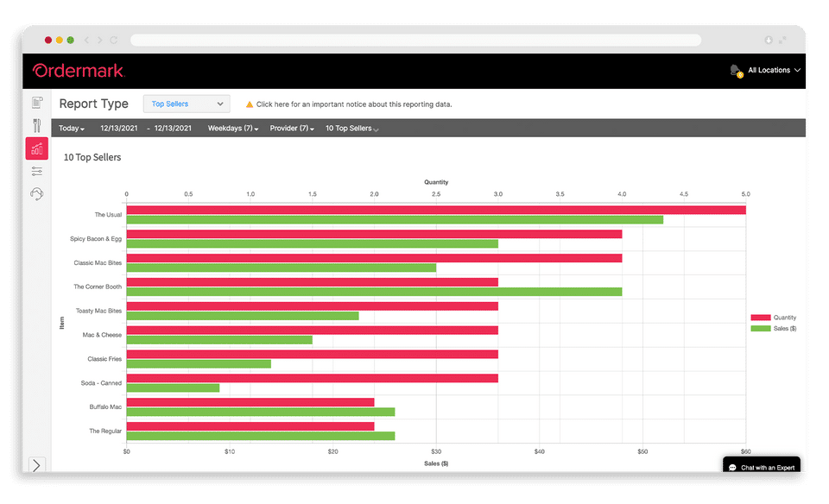The height and width of the screenshot is (504, 829).
Task: Expand the sidebar with arrow button
Action: (36, 465)
